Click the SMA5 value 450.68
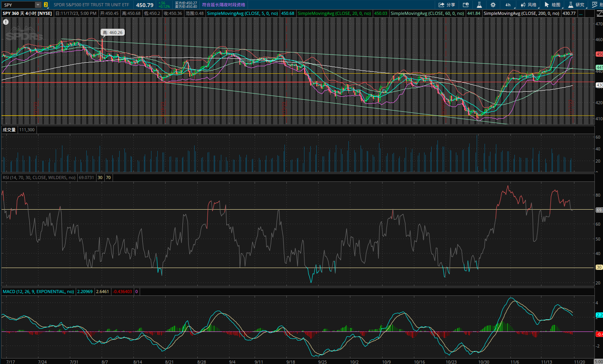 pyautogui.click(x=288, y=13)
